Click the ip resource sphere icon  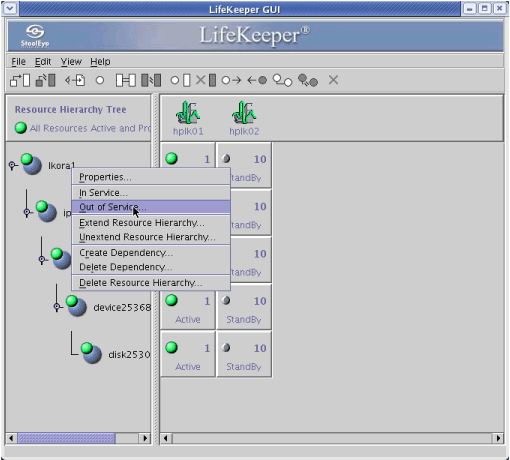tap(46, 211)
